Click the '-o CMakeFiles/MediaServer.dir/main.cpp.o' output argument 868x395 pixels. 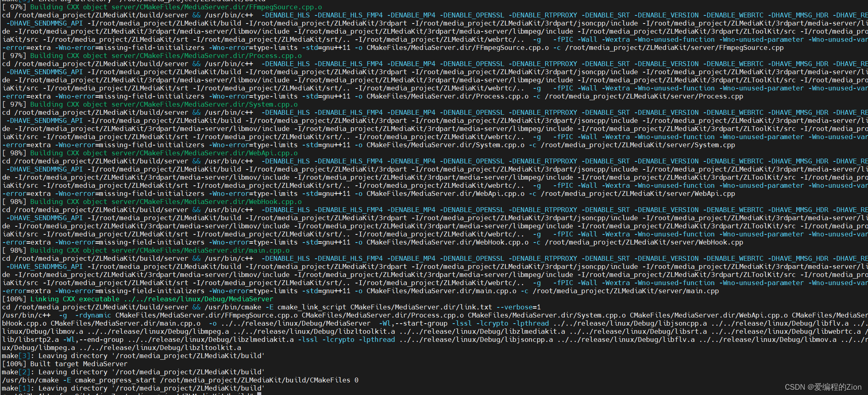435,291
